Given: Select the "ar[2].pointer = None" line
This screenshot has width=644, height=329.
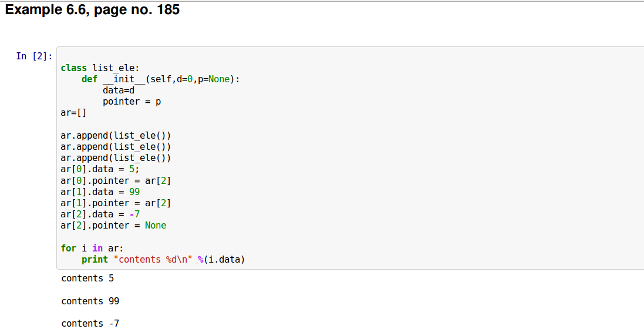Looking at the screenshot, I should click(x=113, y=226).
